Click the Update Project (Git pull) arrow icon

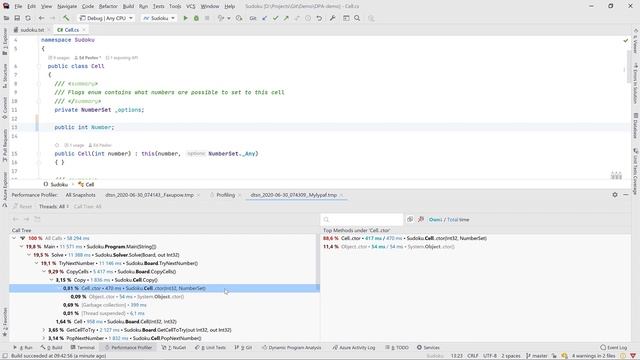tap(264, 18)
